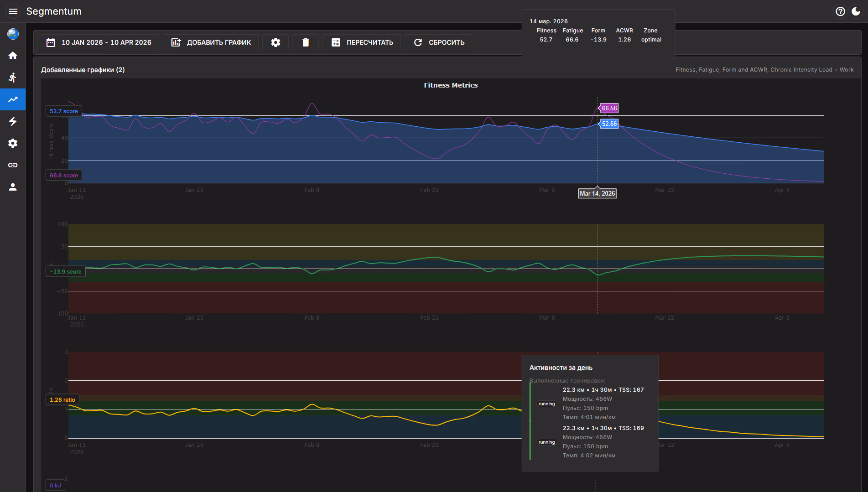Open chart settings gear in toolbar
Screen dimensions: 868x492
point(275,42)
